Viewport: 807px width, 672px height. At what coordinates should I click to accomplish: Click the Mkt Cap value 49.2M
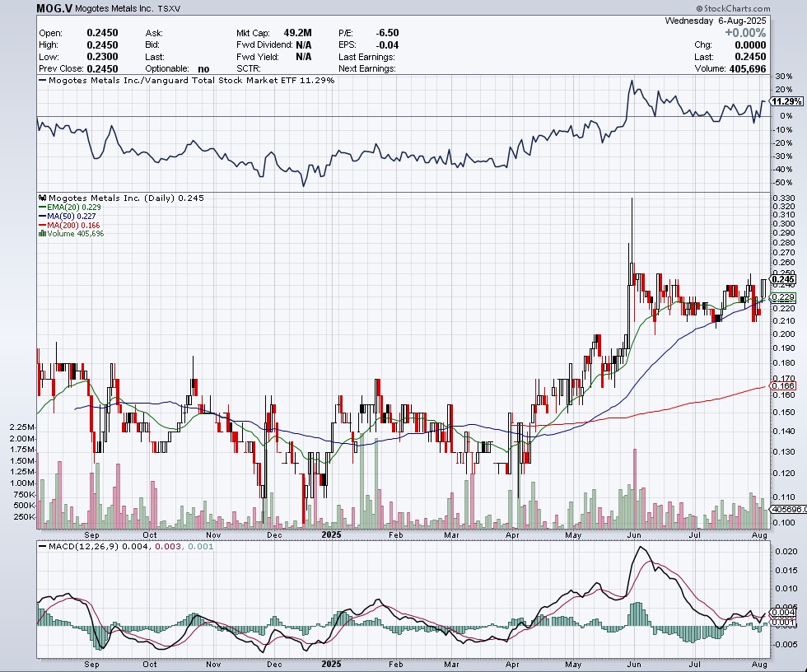pos(297,33)
